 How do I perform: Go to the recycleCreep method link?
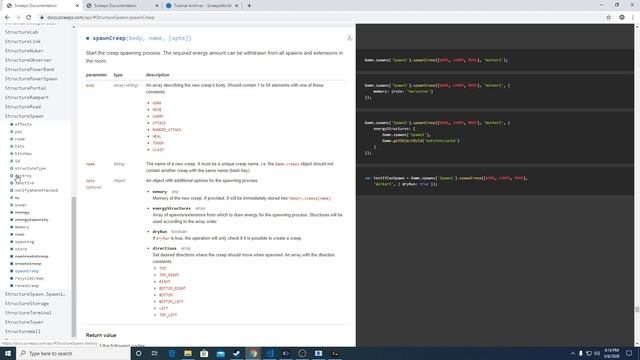pyautogui.click(x=29, y=279)
